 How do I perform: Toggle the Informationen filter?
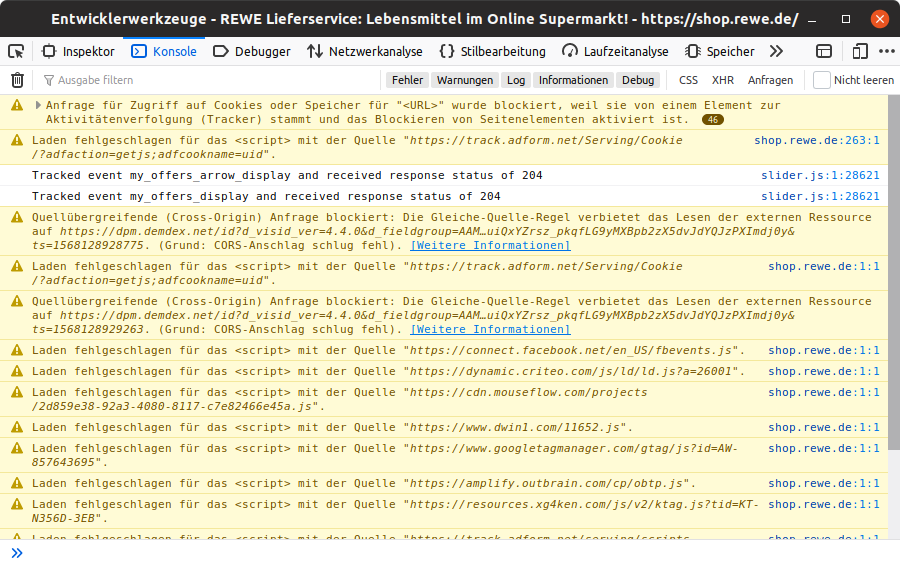click(x=573, y=80)
